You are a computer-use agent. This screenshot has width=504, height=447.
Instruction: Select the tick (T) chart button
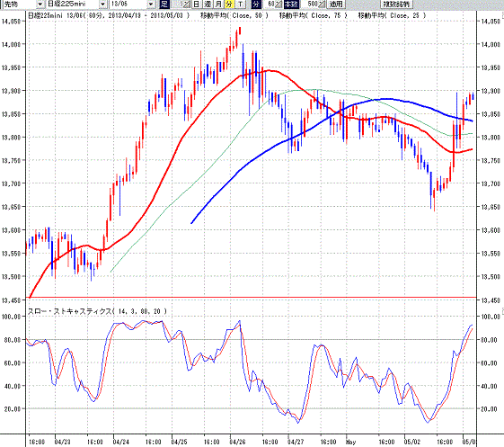[x=240, y=4]
